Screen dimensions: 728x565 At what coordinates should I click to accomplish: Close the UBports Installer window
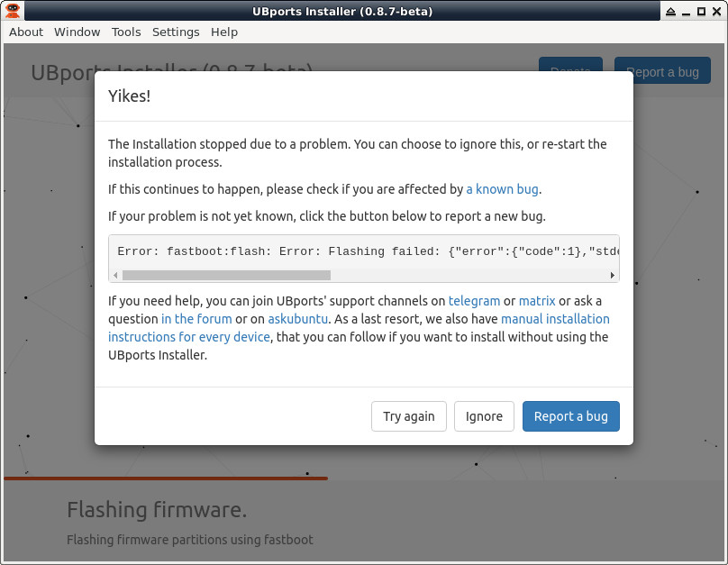(x=716, y=11)
